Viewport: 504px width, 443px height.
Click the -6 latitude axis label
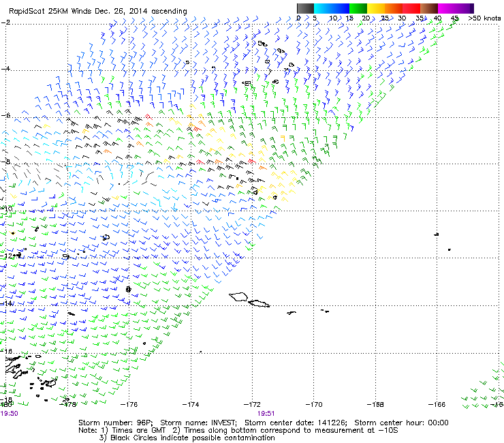coord(5,115)
